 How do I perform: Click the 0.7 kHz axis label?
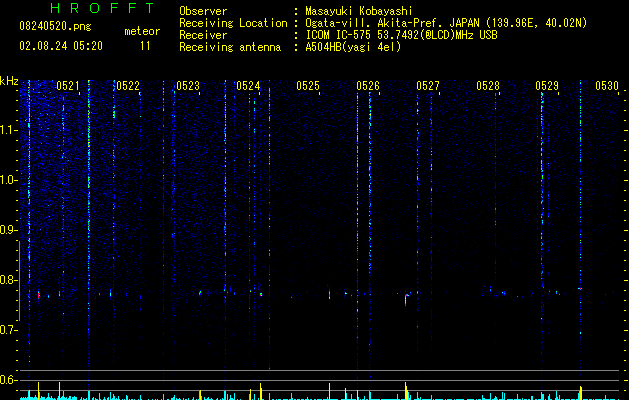click(x=9, y=330)
